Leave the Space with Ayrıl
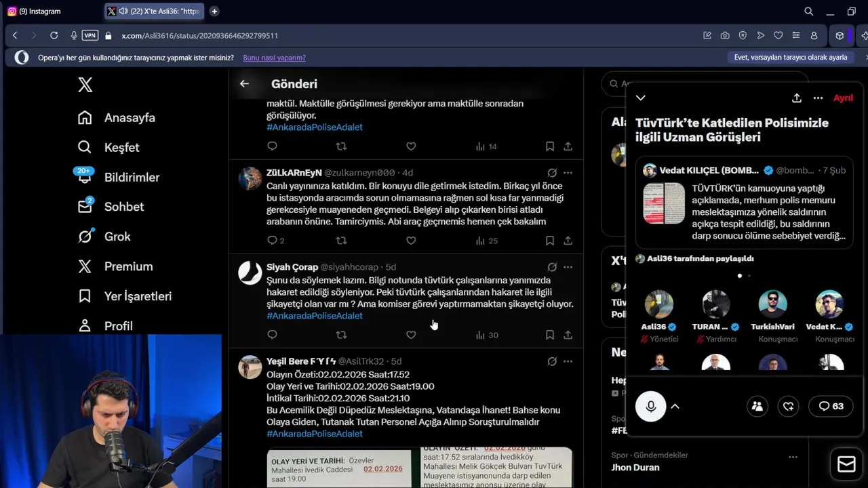The height and width of the screenshot is (488, 868). pyautogui.click(x=843, y=98)
